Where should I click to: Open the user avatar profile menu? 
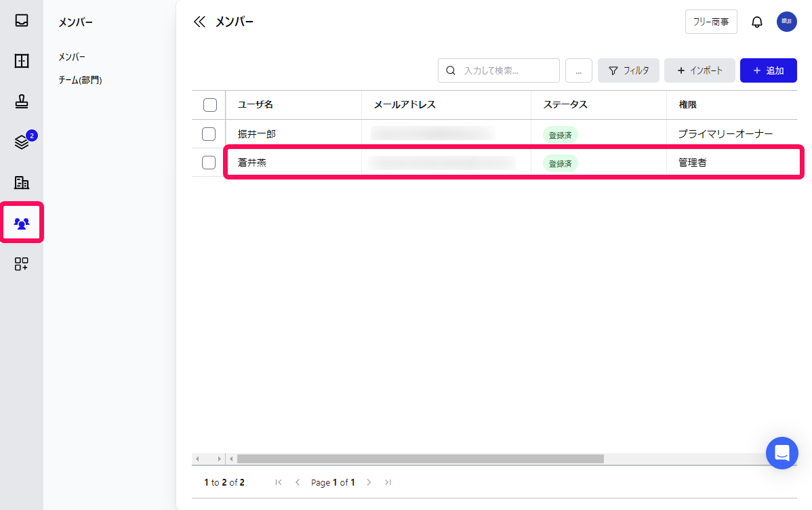[x=787, y=21]
